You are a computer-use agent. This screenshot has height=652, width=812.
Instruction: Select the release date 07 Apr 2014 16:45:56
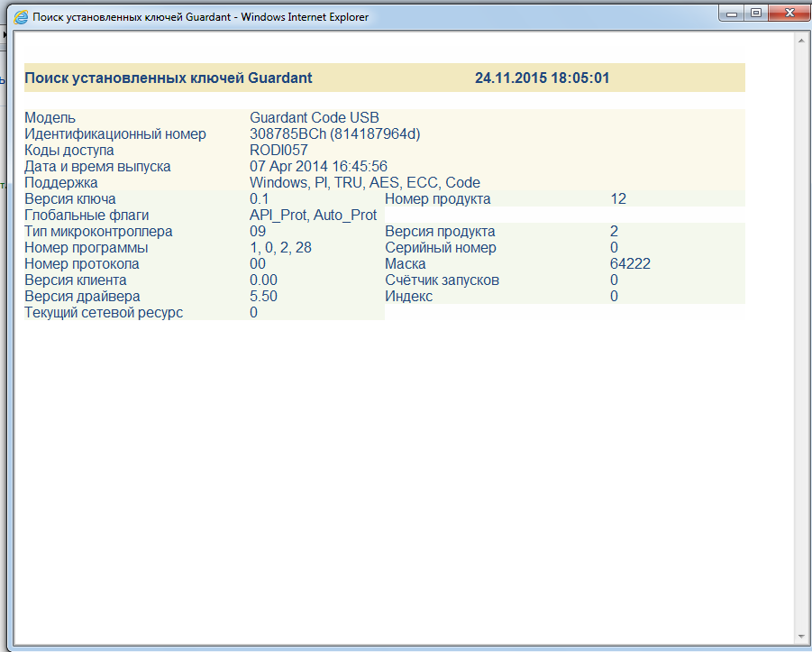point(318,166)
